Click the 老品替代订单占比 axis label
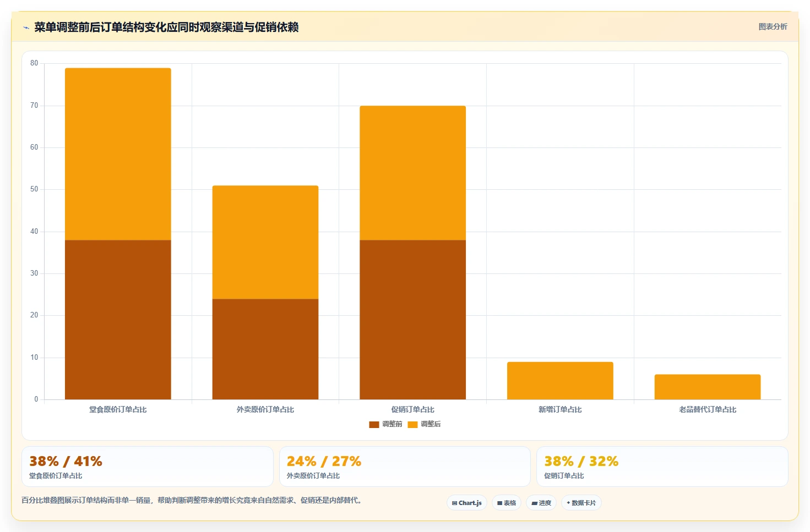Image resolution: width=810 pixels, height=532 pixels. tap(708, 409)
